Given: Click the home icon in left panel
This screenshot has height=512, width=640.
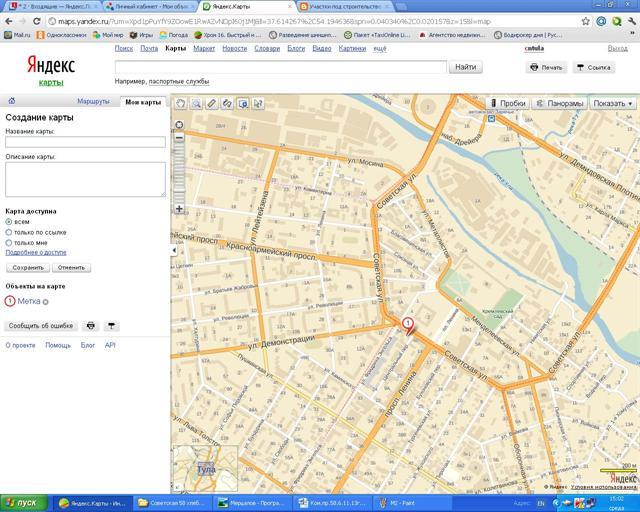Looking at the screenshot, I should 12,101.
